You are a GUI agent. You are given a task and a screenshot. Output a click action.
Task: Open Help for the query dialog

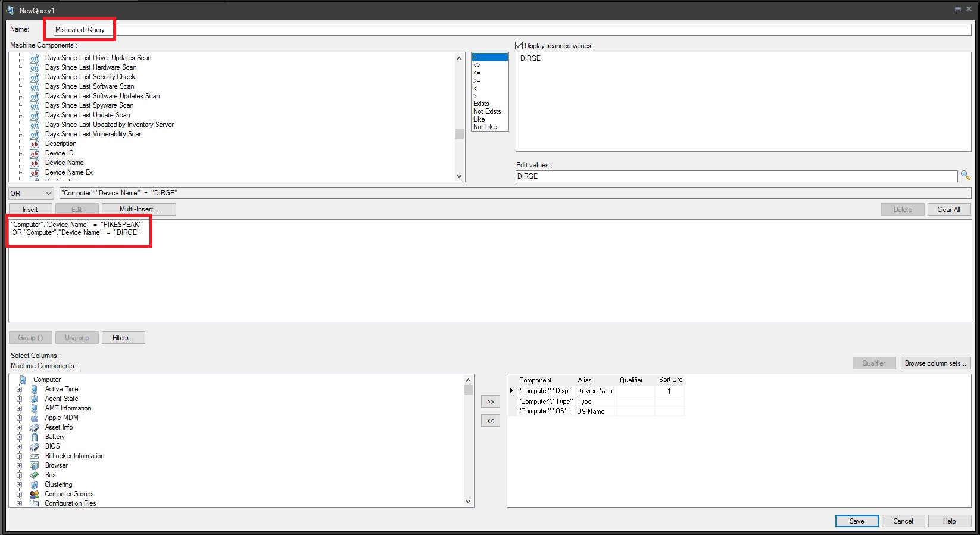[x=949, y=521]
